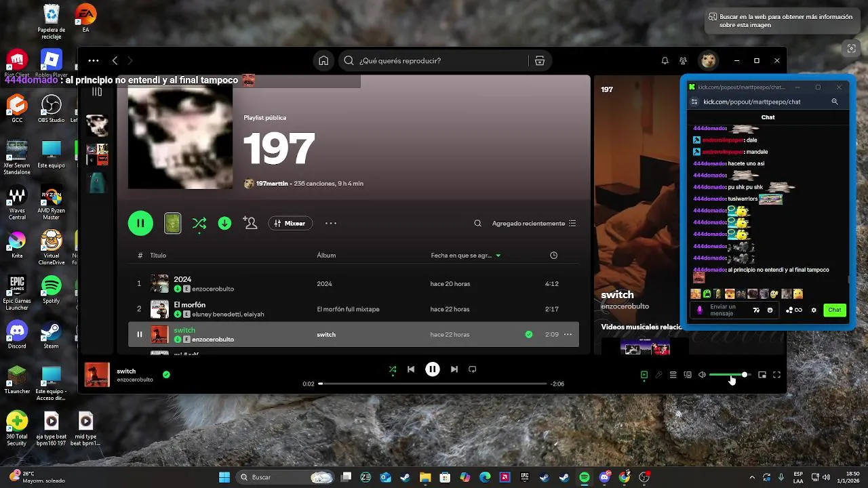868x488 pixels.
Task: Sort by duration clock column
Action: [553, 256]
